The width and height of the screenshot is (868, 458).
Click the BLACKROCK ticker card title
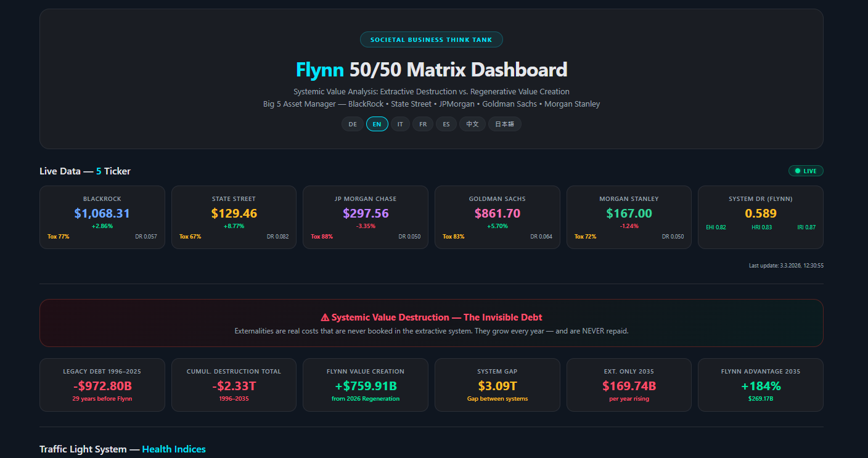click(x=102, y=199)
